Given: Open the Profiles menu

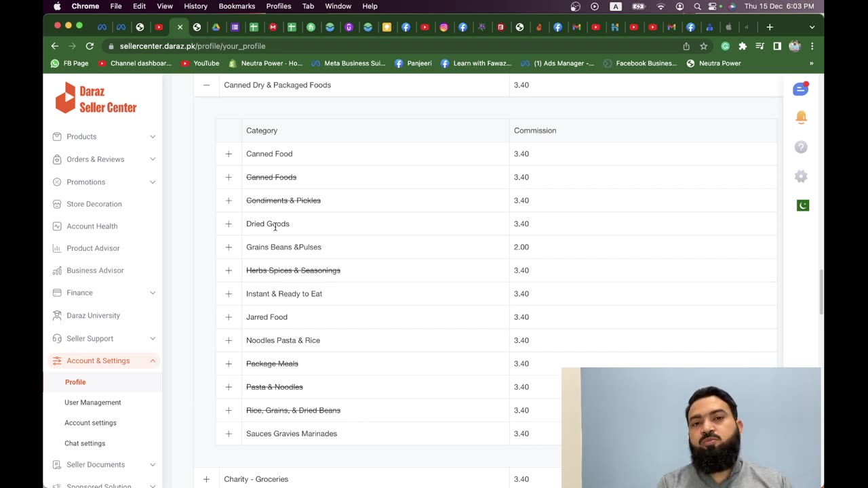Looking at the screenshot, I should 279,6.
